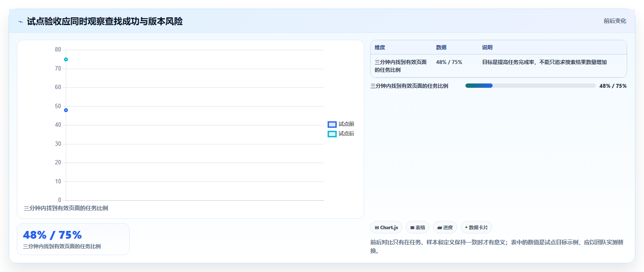The width and height of the screenshot is (644, 272).
Task: Click the 前后变化 label in header
Action: point(615,21)
